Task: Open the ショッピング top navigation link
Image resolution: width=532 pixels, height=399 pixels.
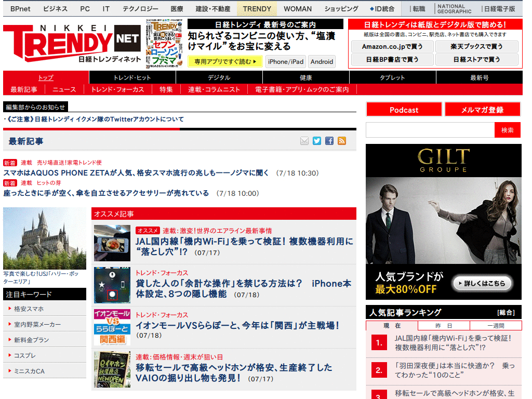Action: pos(341,9)
